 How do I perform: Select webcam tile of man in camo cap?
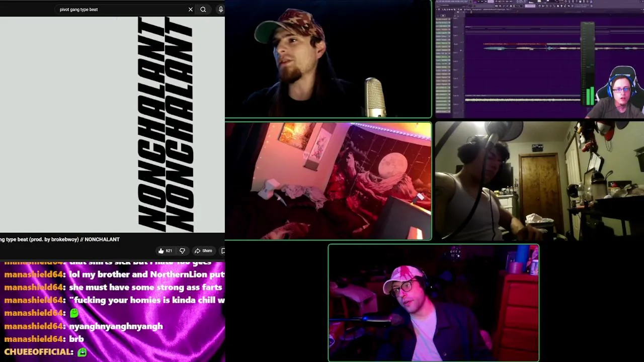328,59
